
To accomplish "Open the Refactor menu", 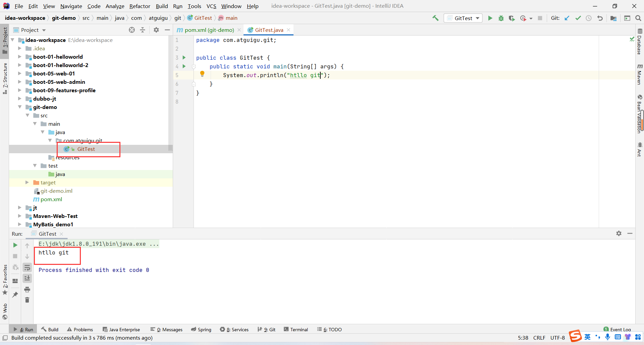I will (140, 6).
